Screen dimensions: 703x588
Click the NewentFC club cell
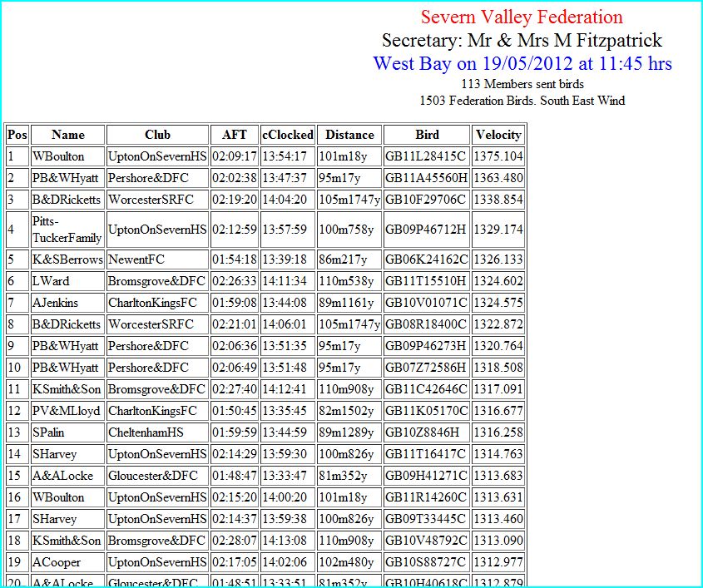(158, 259)
